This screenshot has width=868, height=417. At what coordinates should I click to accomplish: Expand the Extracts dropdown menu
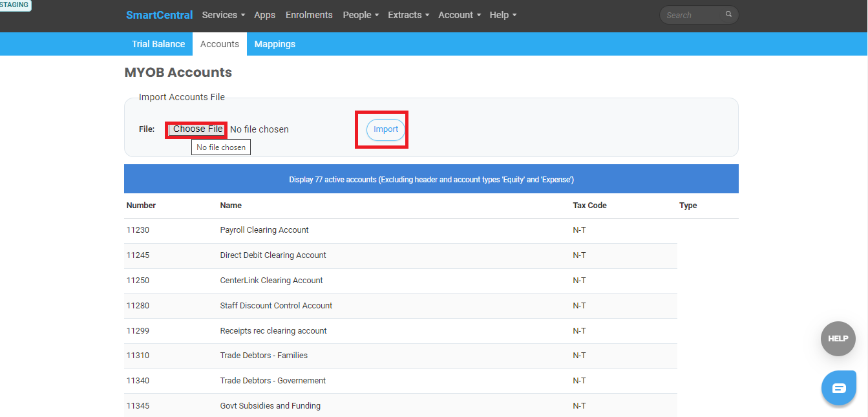[408, 15]
